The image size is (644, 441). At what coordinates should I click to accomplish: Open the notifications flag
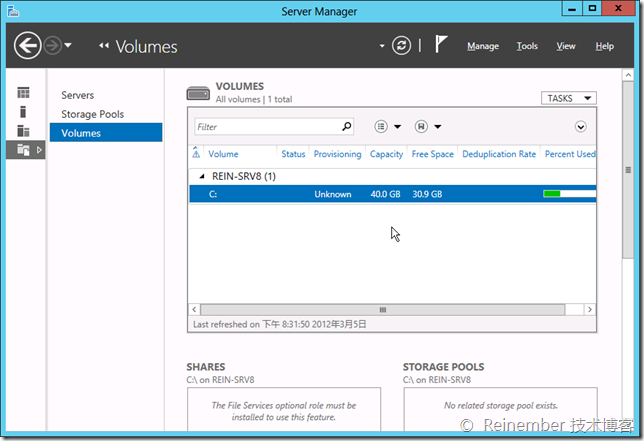(x=442, y=46)
